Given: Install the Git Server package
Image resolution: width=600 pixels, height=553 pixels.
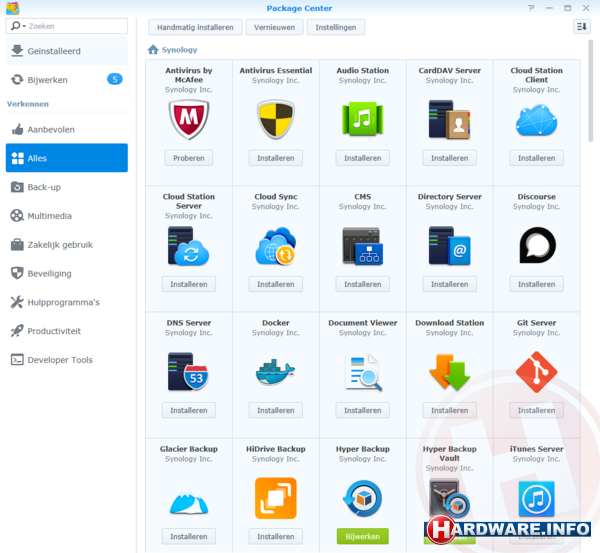Looking at the screenshot, I should click(536, 410).
